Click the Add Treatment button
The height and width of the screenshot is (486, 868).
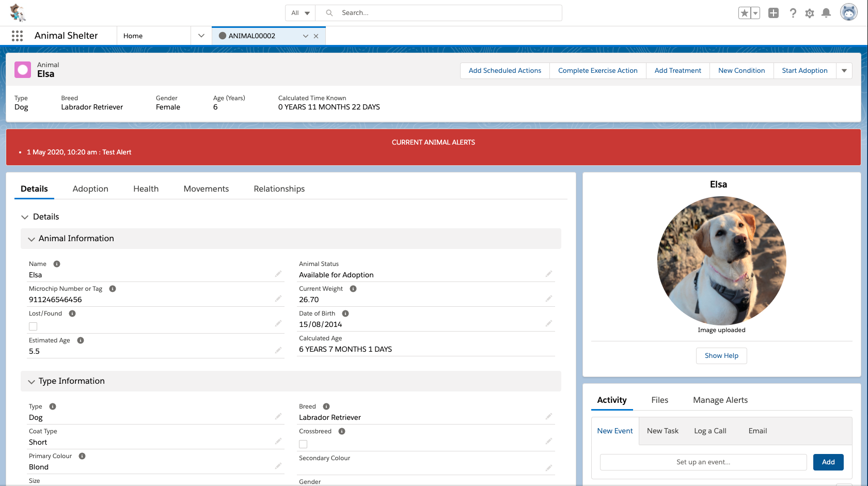pyautogui.click(x=678, y=71)
